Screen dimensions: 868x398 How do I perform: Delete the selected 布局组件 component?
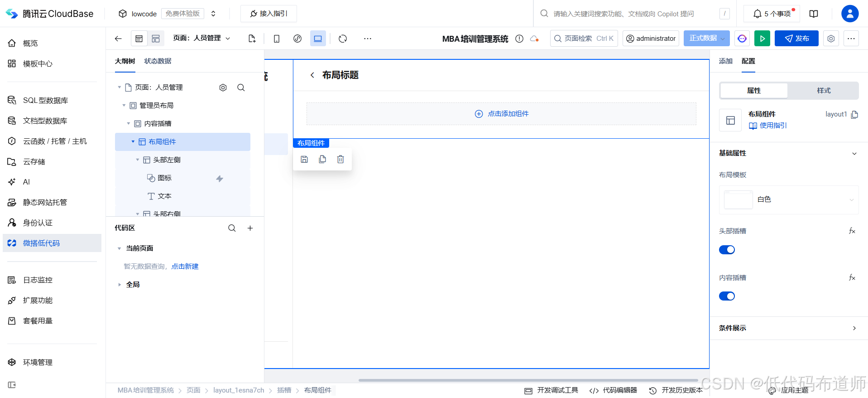[340, 159]
